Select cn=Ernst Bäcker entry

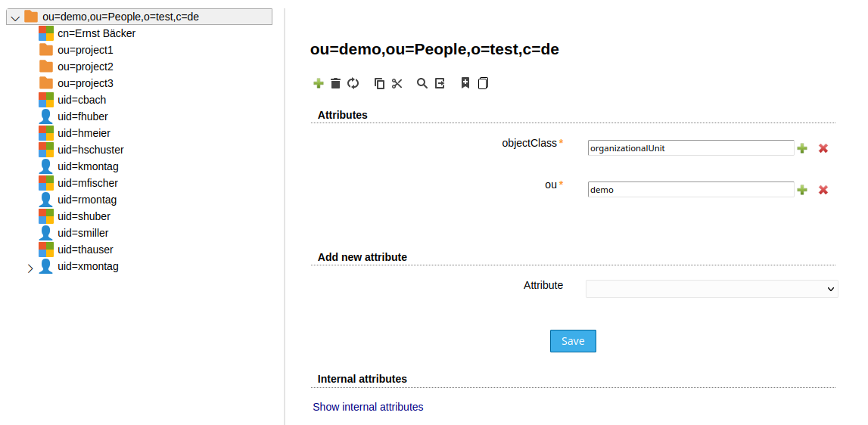tap(96, 33)
